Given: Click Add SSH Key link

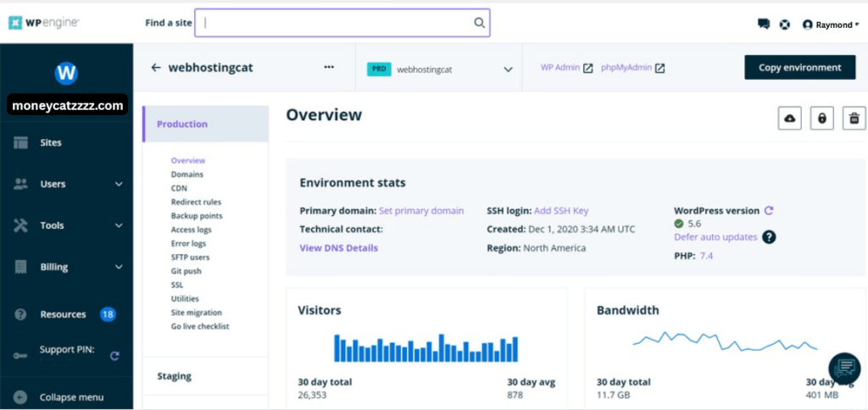Looking at the screenshot, I should click(x=561, y=211).
